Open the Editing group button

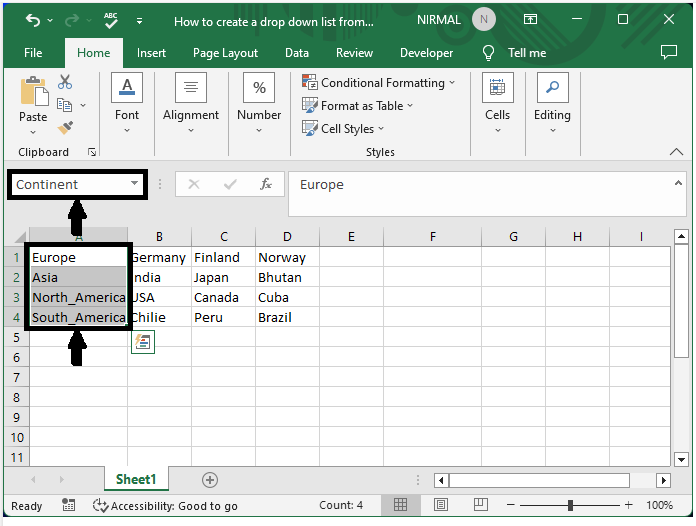coord(553,103)
